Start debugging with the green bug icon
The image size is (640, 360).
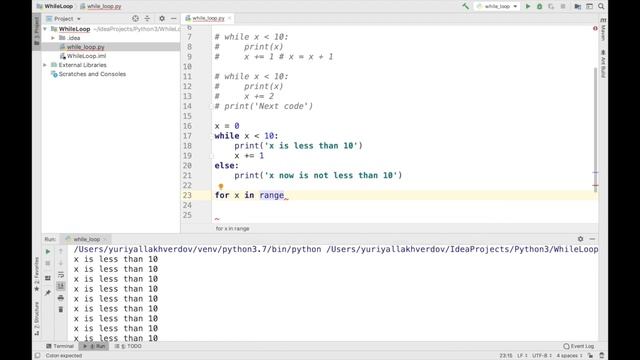(x=540, y=6)
